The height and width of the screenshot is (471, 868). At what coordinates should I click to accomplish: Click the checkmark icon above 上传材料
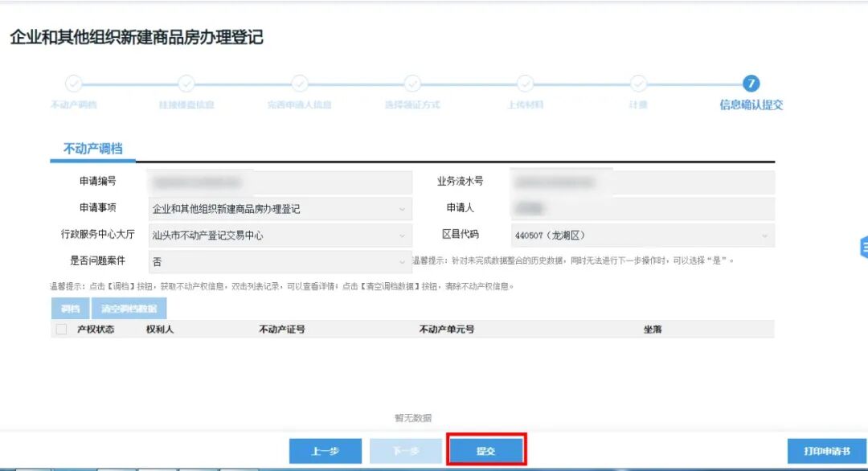pos(524,84)
